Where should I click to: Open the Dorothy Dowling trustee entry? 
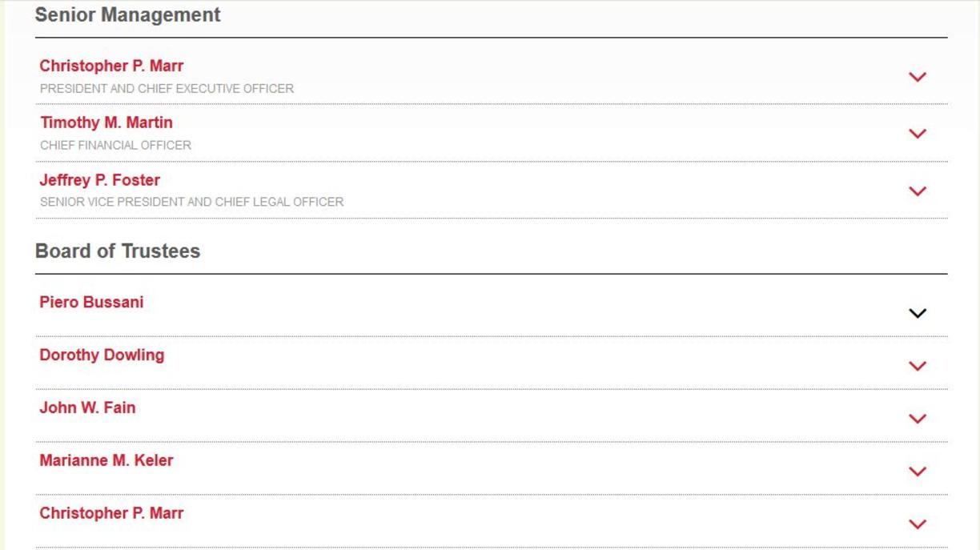[x=102, y=355]
